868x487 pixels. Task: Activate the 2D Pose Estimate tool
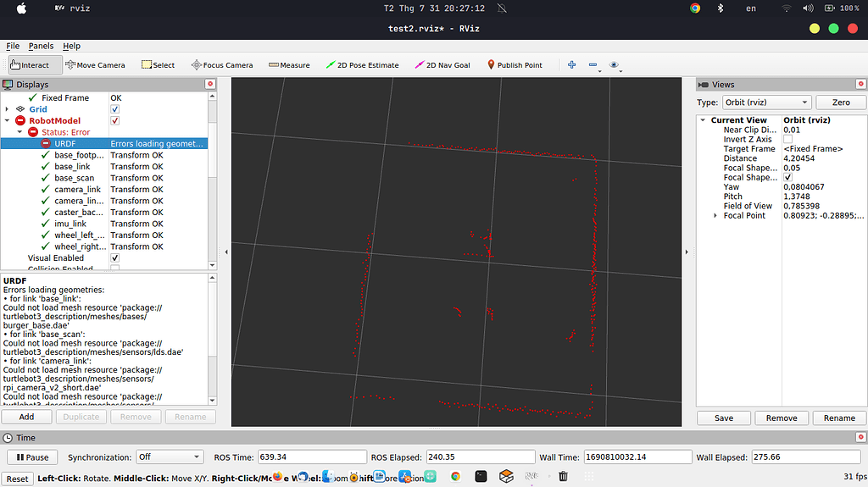[362, 64]
